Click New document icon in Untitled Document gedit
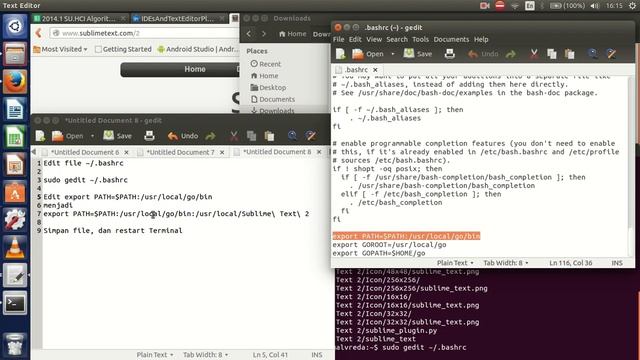The width and height of the screenshot is (640, 360). (40, 136)
